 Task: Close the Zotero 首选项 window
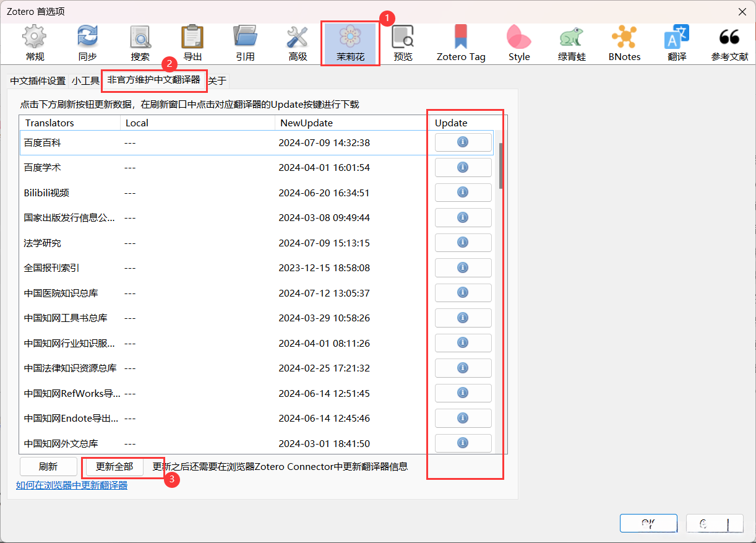click(x=742, y=12)
